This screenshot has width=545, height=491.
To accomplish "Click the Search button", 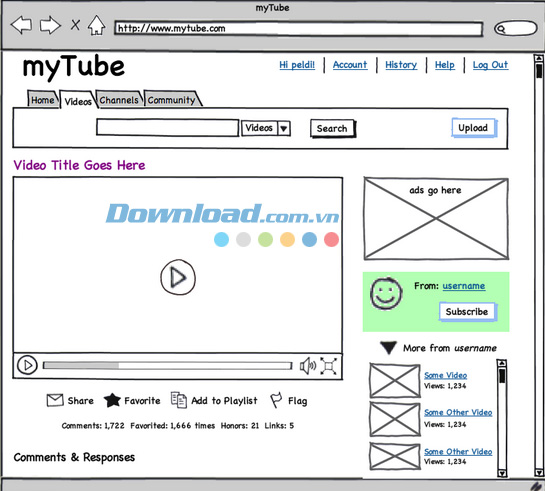I will 332,129.
